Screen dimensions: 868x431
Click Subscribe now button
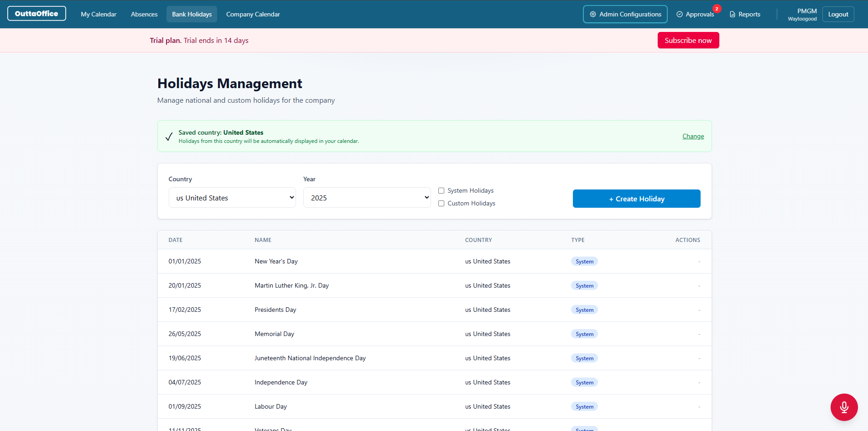tap(688, 40)
